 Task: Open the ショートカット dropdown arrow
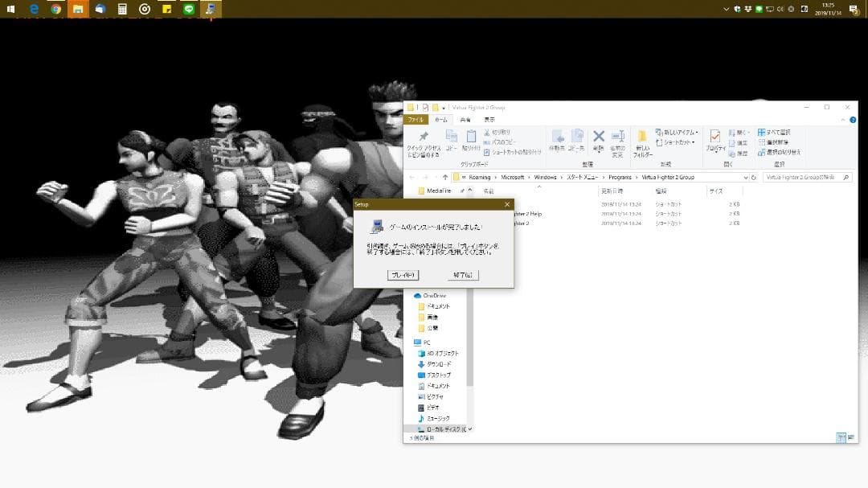(x=694, y=142)
